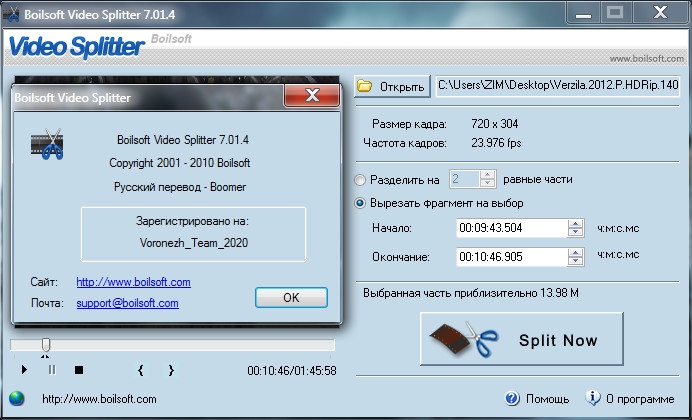The width and height of the screenshot is (692, 420).
Task: Set start marker with left brace
Action: click(140, 370)
